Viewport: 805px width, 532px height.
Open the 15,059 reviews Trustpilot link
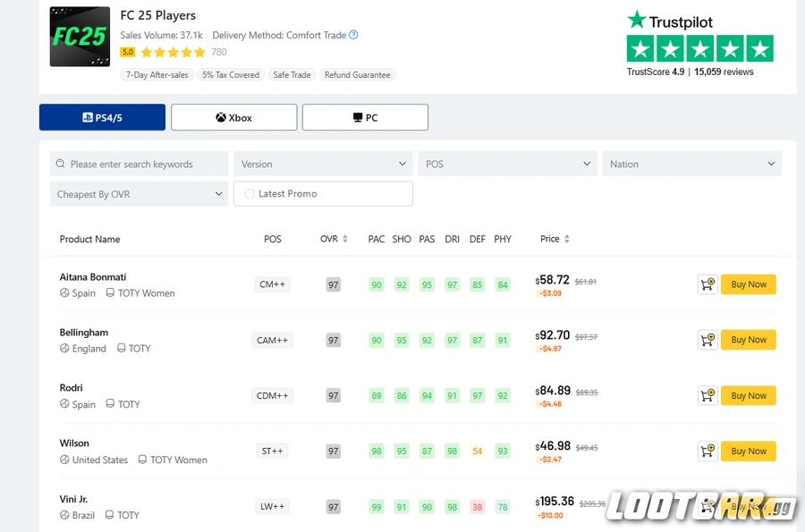tap(724, 72)
